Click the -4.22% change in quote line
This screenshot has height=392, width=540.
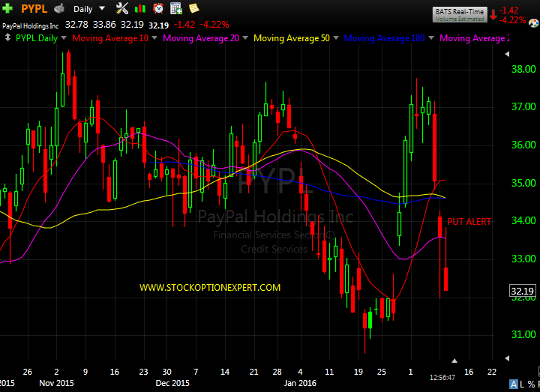click(x=214, y=25)
